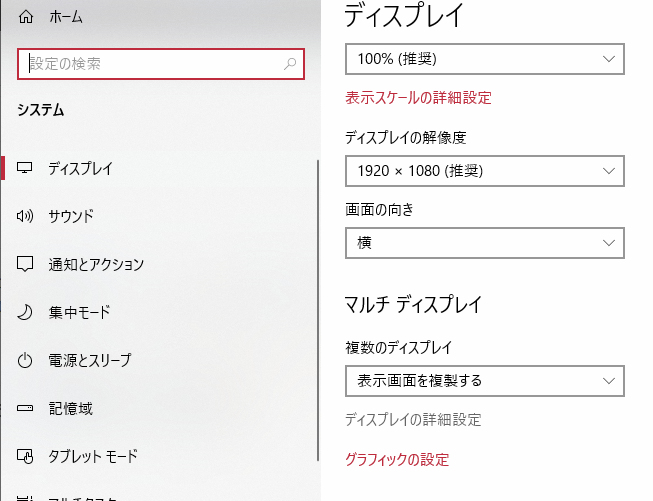The image size is (653, 501).
Task: Open the 1920 × 1080 resolution dropdown
Action: [485, 171]
